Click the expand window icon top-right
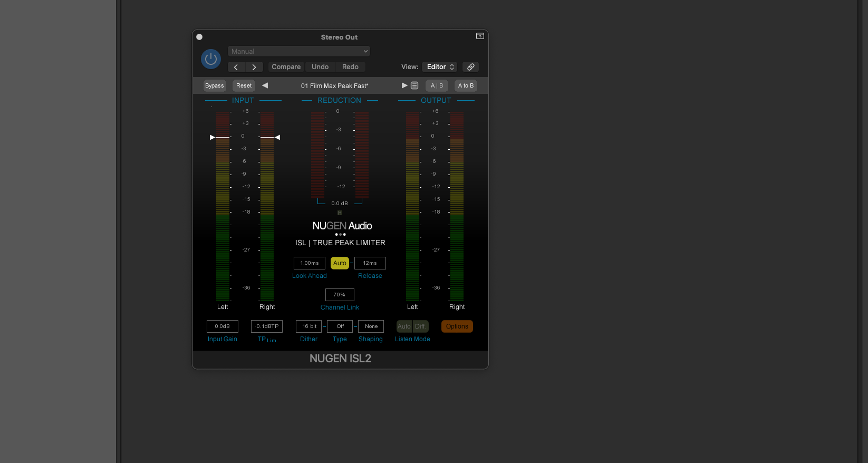This screenshot has height=463, width=868. click(x=480, y=36)
